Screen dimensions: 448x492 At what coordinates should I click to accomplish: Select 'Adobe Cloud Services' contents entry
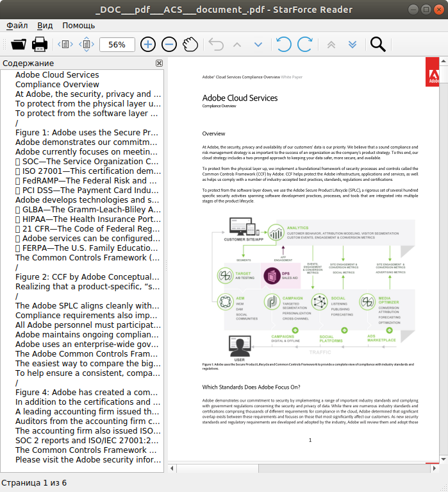tap(57, 74)
